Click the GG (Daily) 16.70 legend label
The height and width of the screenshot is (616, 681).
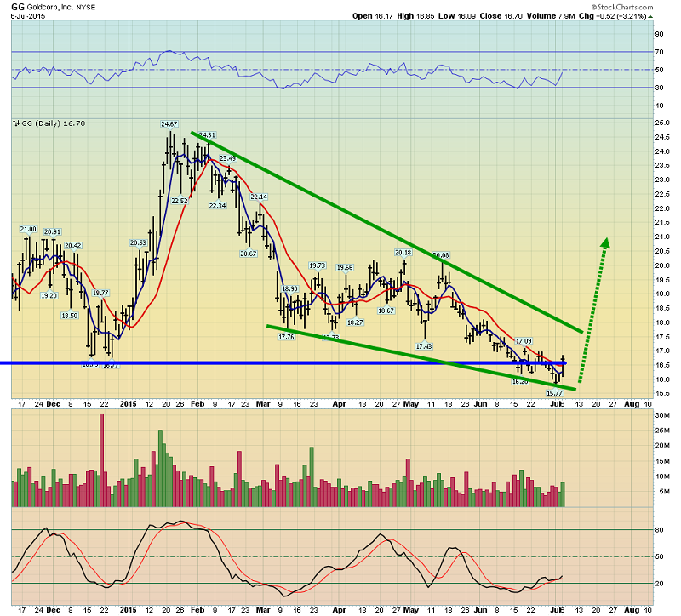[x=53, y=123]
